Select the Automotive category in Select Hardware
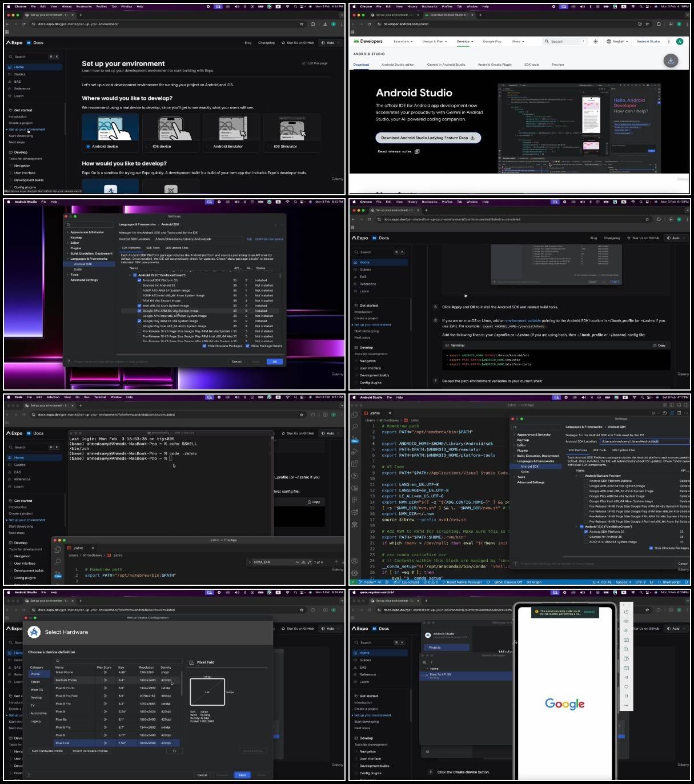Image resolution: width=694 pixels, height=784 pixels. click(x=39, y=713)
